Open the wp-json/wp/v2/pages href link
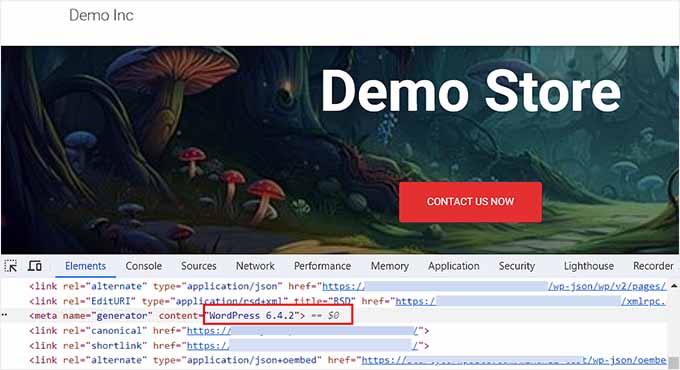Screen dimensions: 680x370 pos(494,286)
